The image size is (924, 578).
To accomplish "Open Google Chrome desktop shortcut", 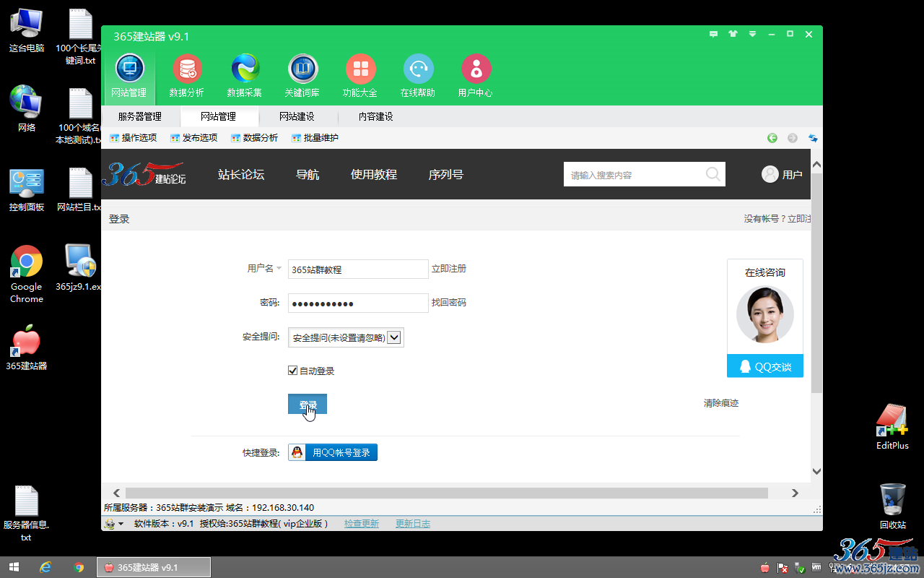I will [x=27, y=275].
